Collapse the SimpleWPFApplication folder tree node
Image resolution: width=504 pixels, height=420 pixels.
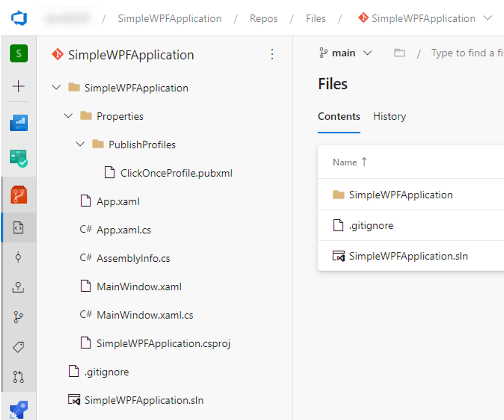[56, 88]
